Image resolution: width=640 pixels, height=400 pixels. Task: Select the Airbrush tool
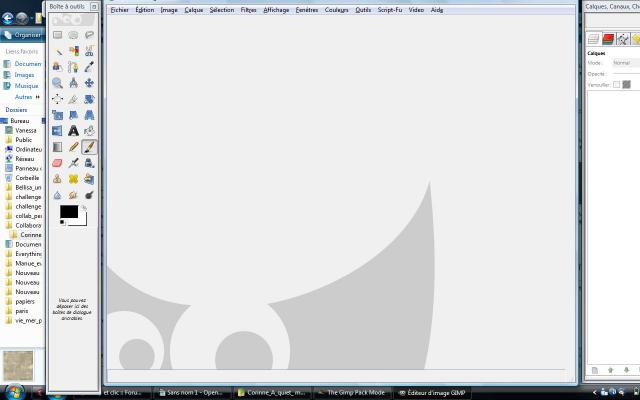[x=73, y=163]
